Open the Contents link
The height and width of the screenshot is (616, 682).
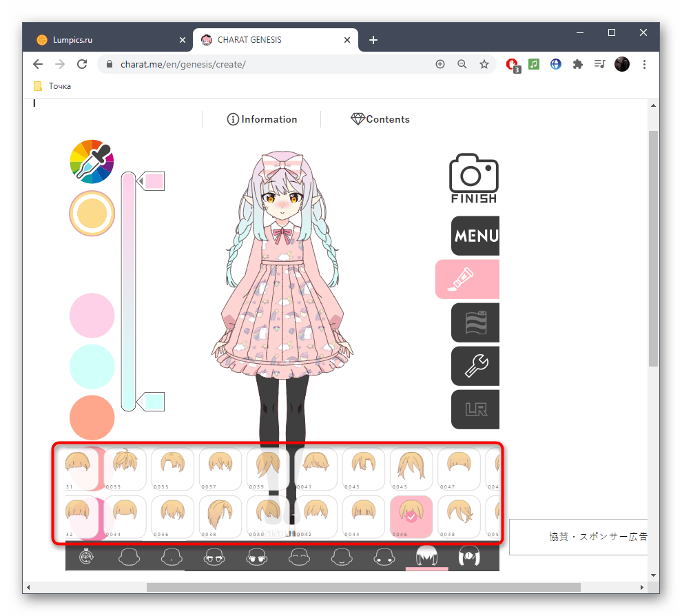pos(380,119)
